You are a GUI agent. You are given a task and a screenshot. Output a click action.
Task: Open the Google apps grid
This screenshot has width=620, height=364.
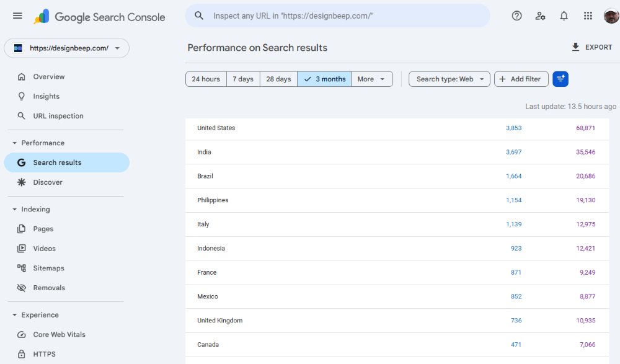[588, 16]
